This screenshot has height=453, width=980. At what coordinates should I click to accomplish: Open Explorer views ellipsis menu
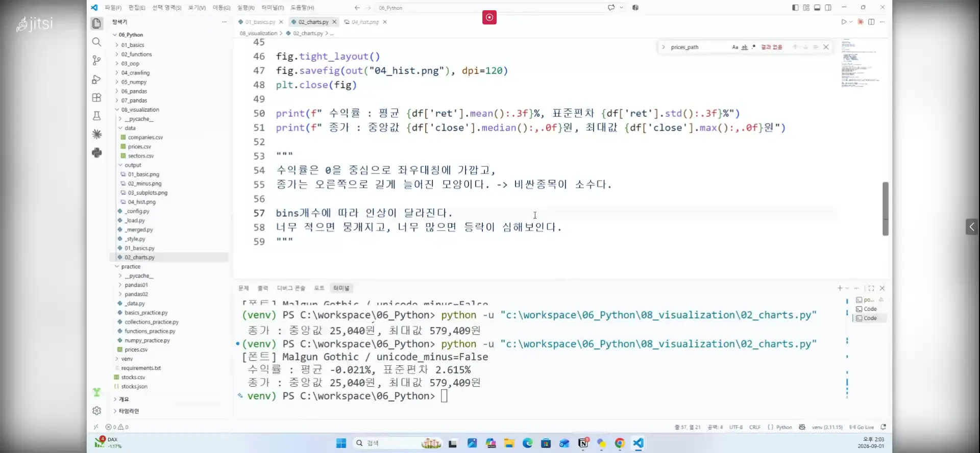click(x=224, y=22)
